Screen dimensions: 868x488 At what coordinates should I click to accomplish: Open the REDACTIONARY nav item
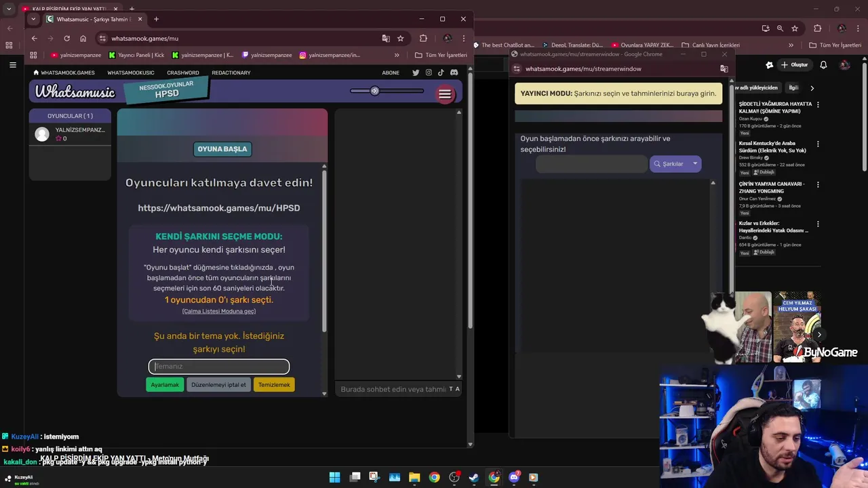point(231,73)
